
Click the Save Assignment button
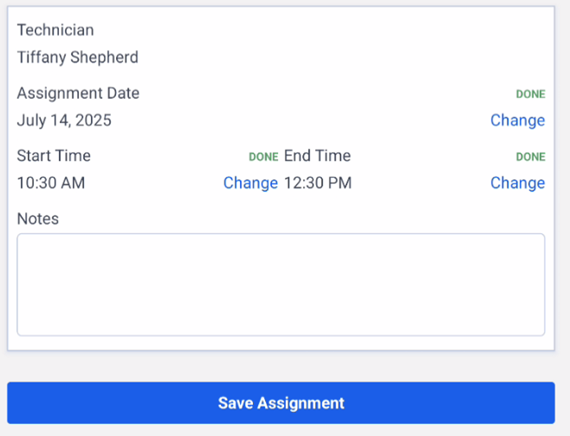click(281, 403)
